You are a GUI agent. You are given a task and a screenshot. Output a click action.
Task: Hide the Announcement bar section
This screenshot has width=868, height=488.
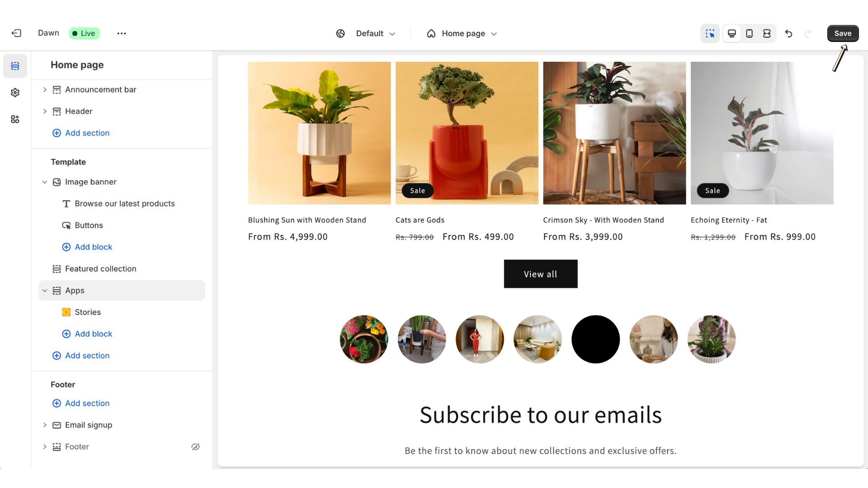pos(196,89)
